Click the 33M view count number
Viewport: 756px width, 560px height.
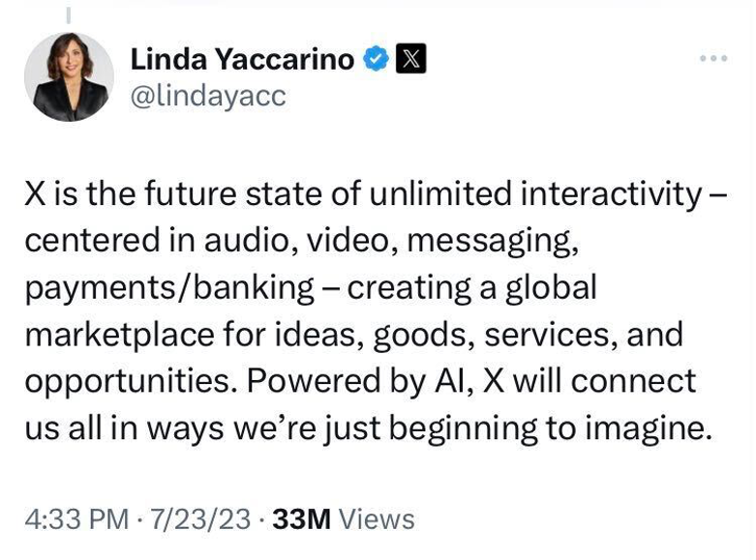301,519
